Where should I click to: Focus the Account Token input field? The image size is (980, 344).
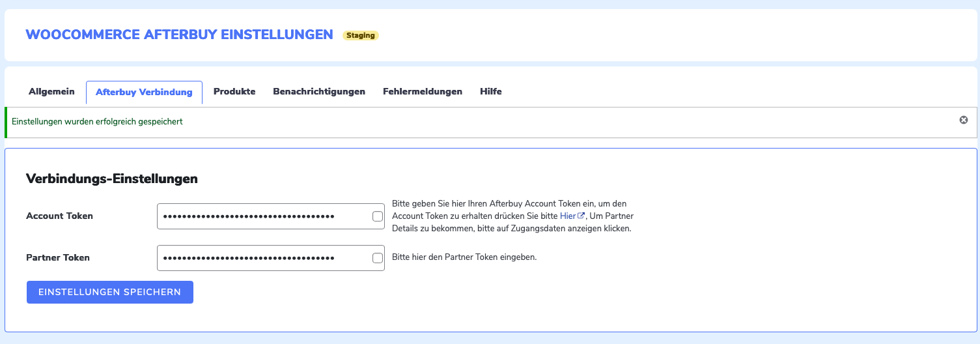coord(271,216)
